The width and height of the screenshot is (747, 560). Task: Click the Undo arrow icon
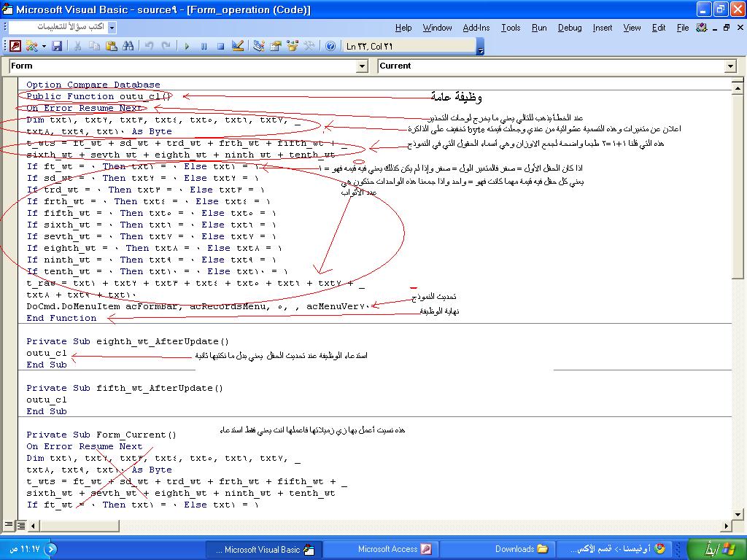pos(149,46)
